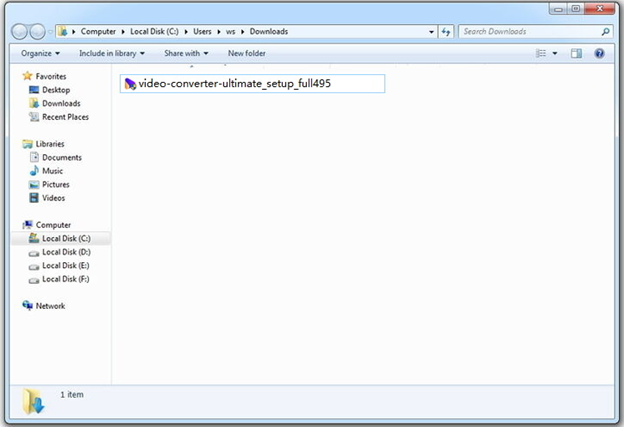Minimize the Explorer window
Viewport: 624px width, 427px height.
tap(558, 9)
